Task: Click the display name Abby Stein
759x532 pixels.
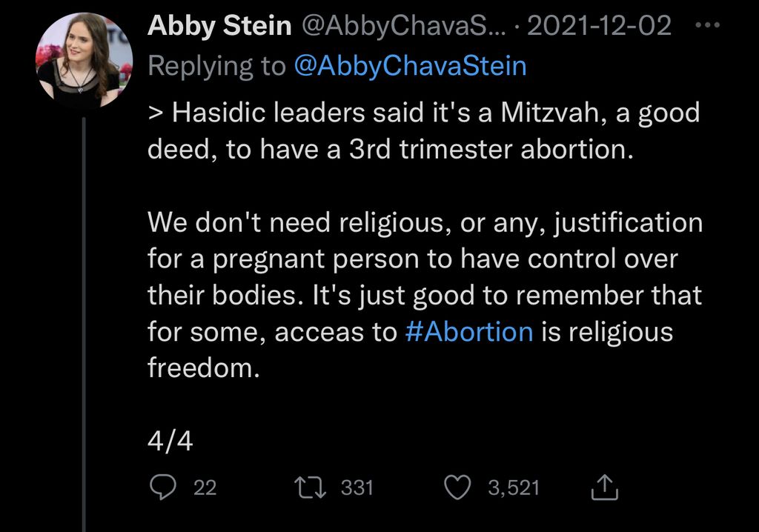Action: (x=219, y=26)
